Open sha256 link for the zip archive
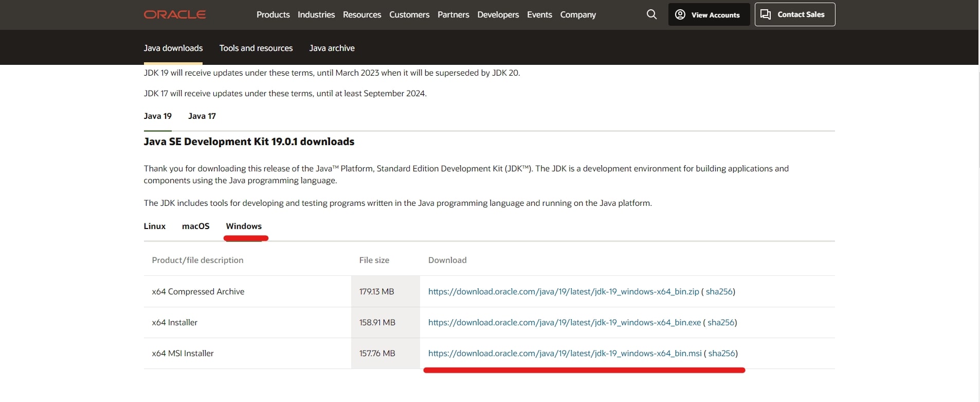This screenshot has width=980, height=402. pyautogui.click(x=719, y=291)
